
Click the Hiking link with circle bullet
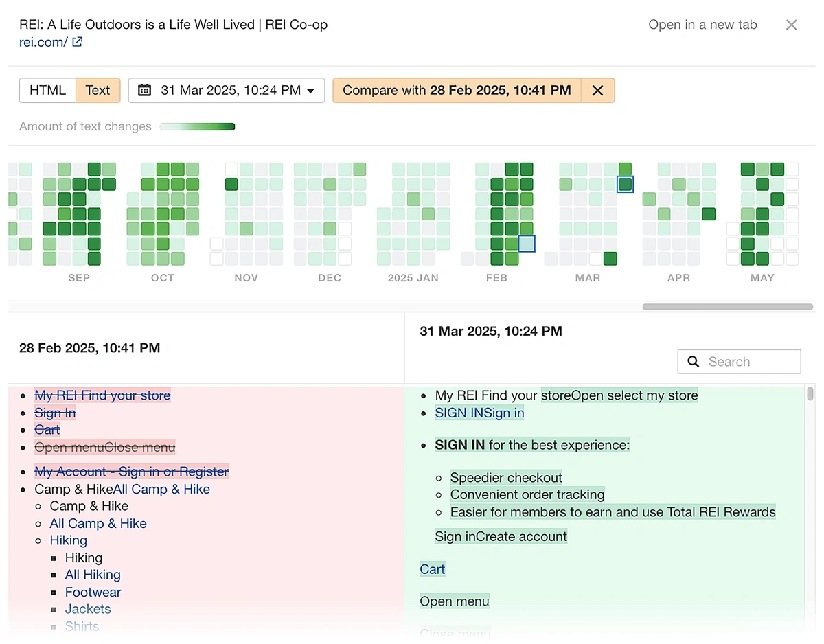pos(68,540)
